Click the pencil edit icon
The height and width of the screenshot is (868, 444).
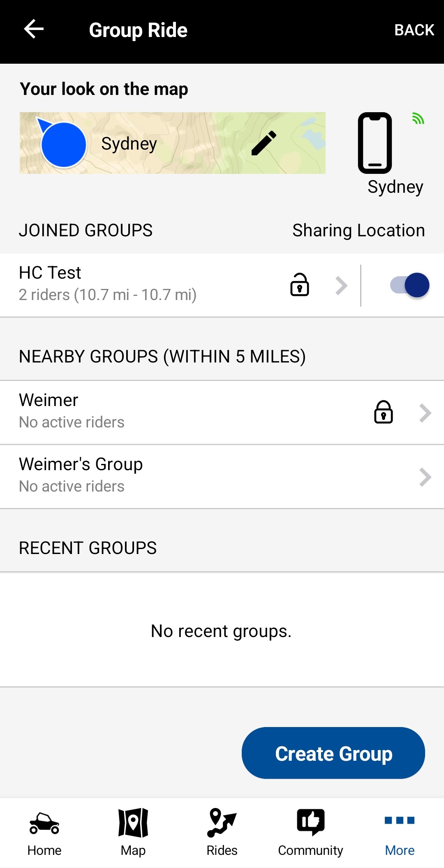(x=264, y=143)
